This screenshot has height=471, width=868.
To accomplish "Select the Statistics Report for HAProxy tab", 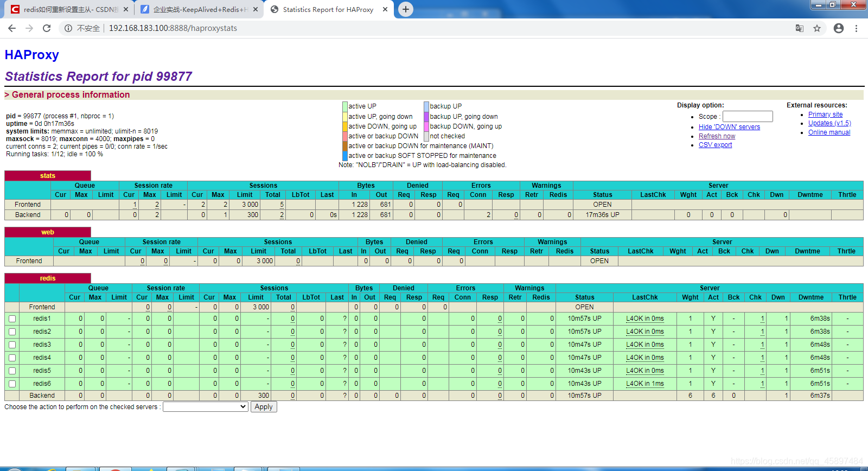I will coord(328,9).
